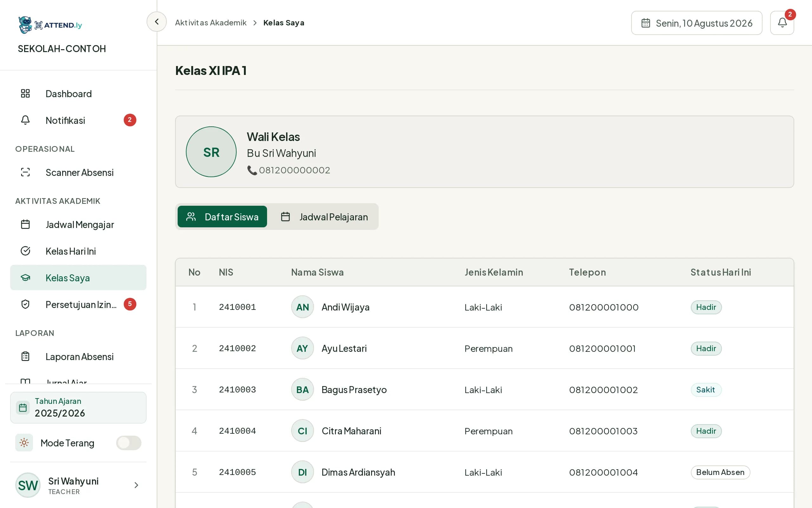This screenshot has width=812, height=508.
Task: Click the AY avatar of Ayu Lestari
Action: point(302,348)
